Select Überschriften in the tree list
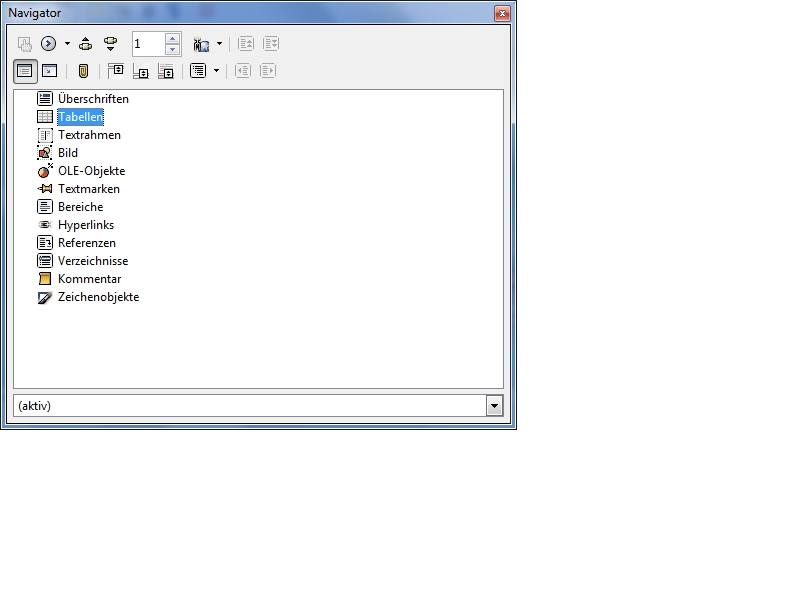This screenshot has height=600, width=800. 93,99
